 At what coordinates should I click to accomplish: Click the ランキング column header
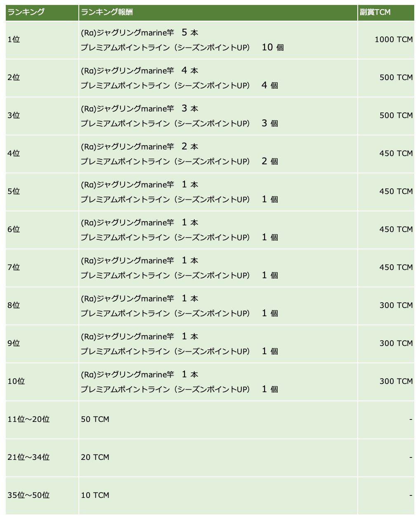pyautogui.click(x=26, y=12)
